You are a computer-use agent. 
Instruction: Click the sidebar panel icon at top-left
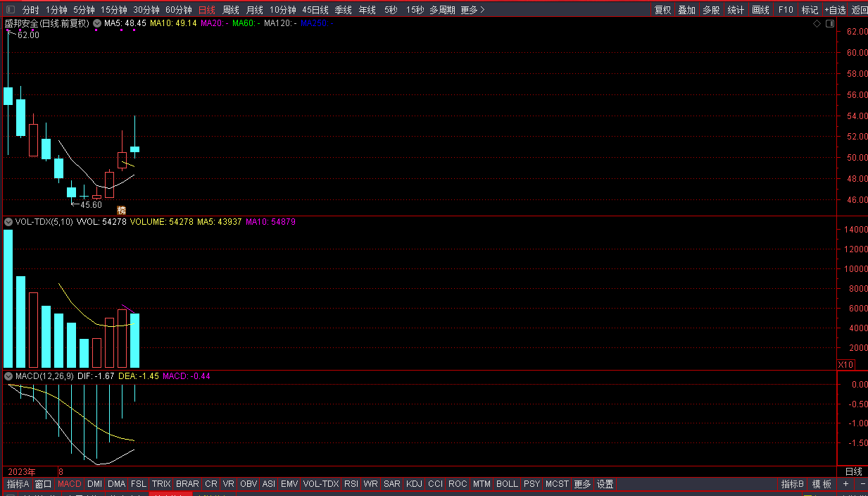(11, 10)
